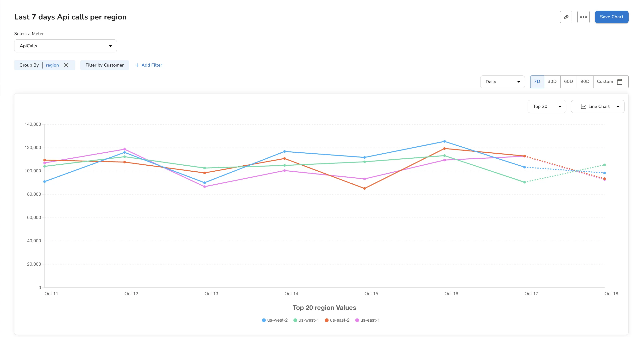Remove the region group-by with the X
644x337 pixels.
click(66, 65)
